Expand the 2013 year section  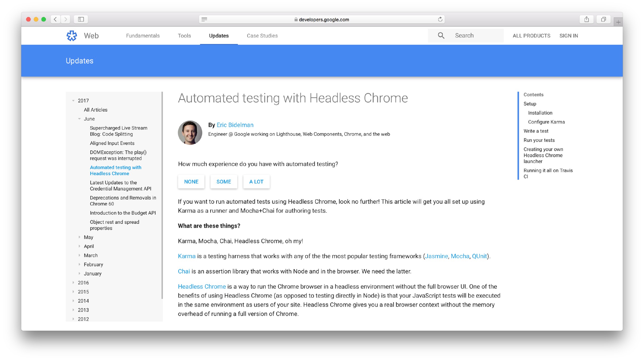click(73, 310)
